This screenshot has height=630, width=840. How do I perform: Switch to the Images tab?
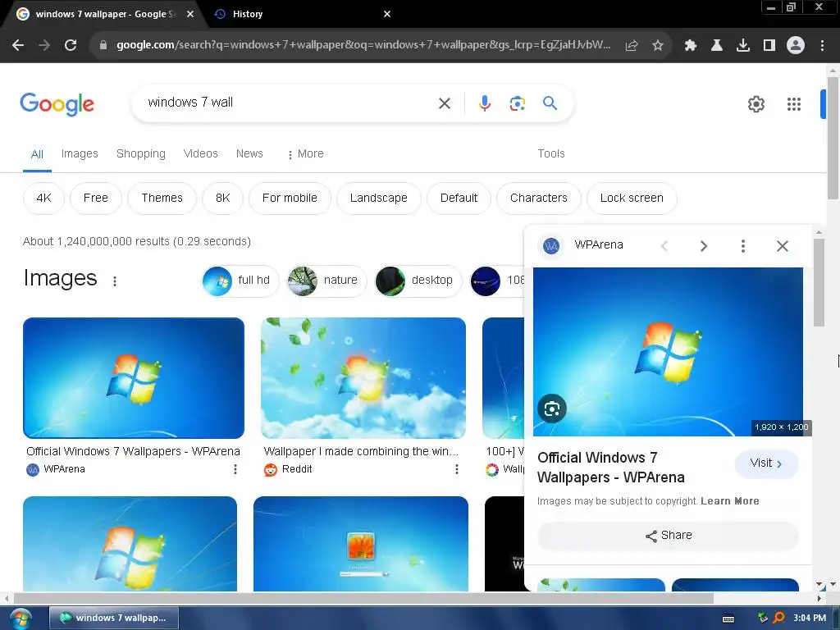80,153
